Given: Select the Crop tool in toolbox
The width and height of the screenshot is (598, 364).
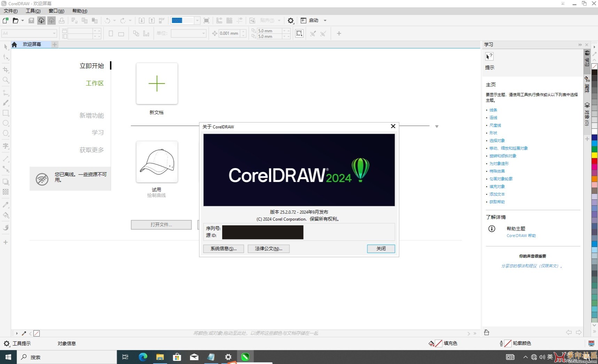Looking at the screenshot, I should coord(6,70).
